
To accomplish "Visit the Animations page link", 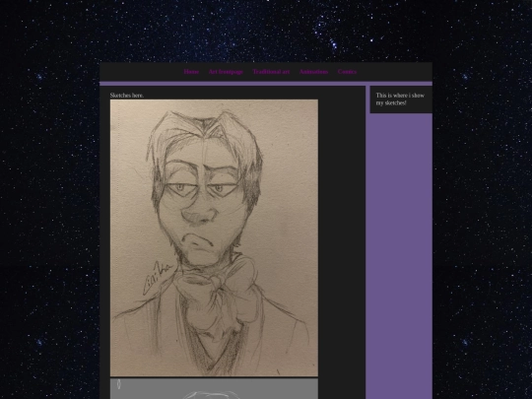I will pos(313,72).
